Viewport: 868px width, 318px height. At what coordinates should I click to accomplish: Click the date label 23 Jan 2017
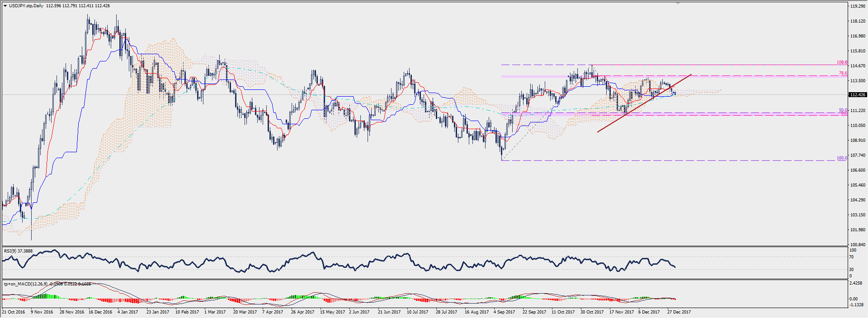click(x=158, y=312)
